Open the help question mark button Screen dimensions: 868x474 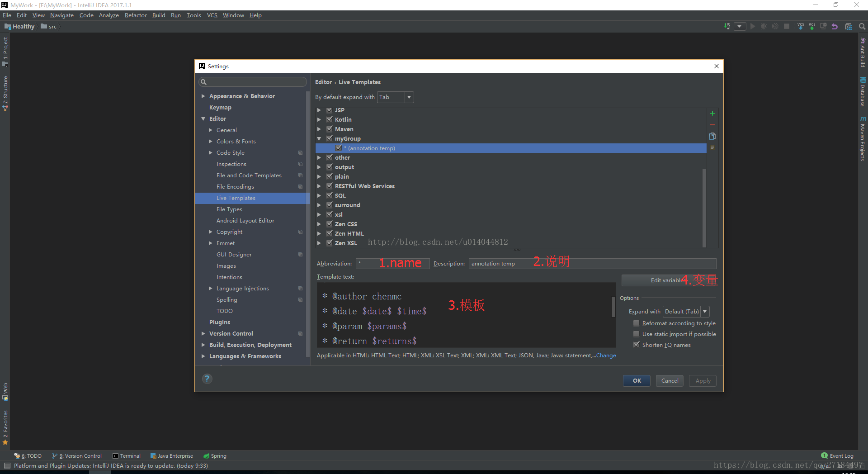point(207,379)
